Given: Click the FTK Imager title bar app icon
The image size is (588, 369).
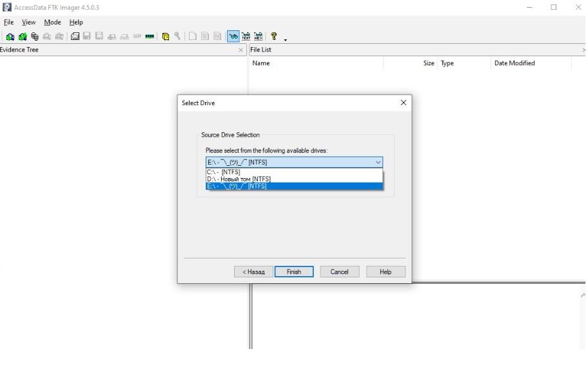Looking at the screenshot, I should [x=6, y=7].
